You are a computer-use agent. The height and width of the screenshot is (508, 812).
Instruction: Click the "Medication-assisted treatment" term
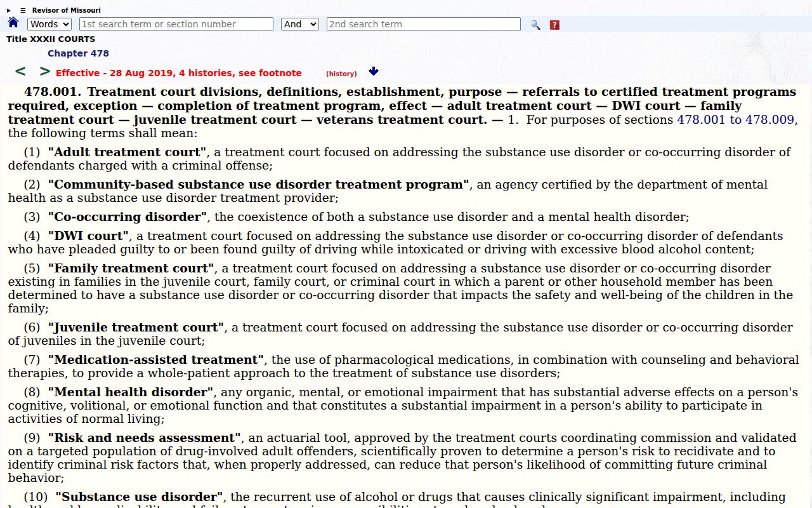(x=156, y=359)
